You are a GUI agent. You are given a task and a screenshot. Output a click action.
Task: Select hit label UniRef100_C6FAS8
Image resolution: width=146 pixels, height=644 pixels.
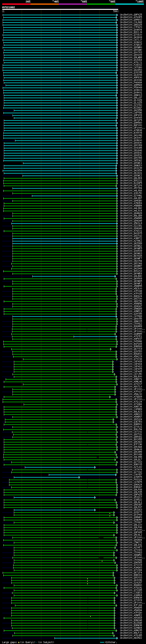[131, 361]
